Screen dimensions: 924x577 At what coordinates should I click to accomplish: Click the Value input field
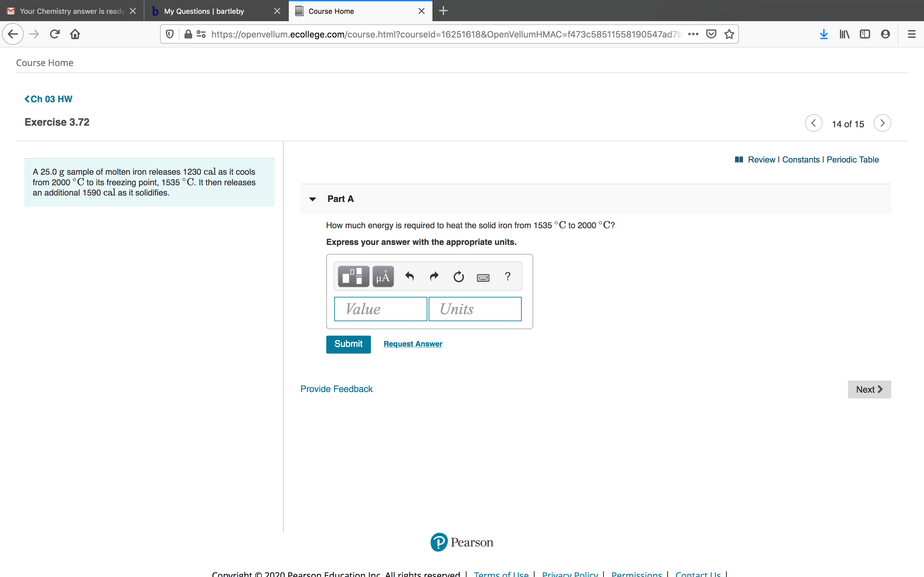(x=379, y=308)
